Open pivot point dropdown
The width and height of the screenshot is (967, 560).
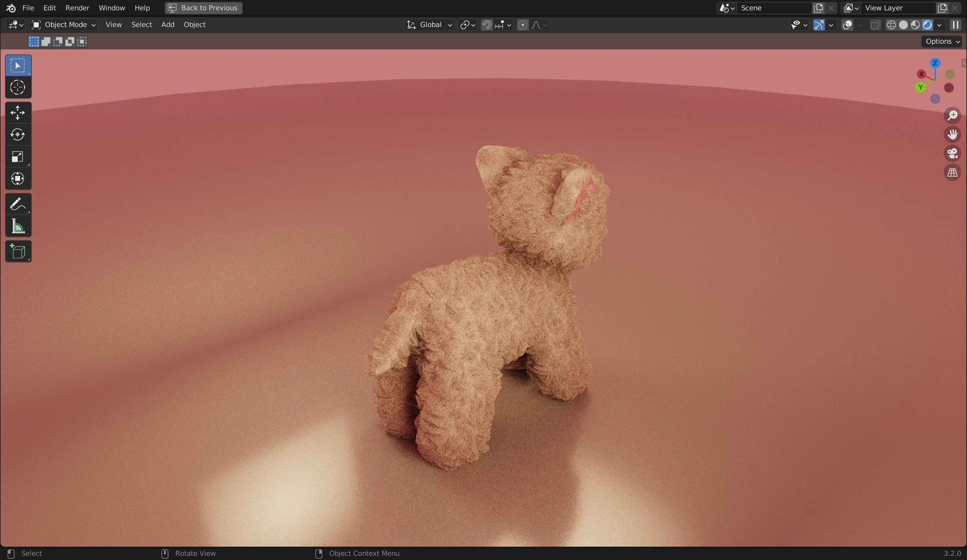pyautogui.click(x=467, y=25)
